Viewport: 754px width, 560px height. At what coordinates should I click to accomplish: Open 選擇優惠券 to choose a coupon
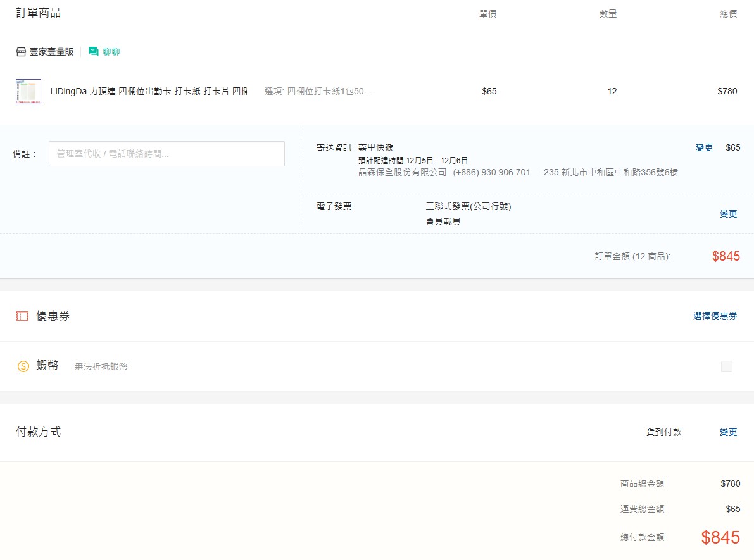tap(715, 316)
